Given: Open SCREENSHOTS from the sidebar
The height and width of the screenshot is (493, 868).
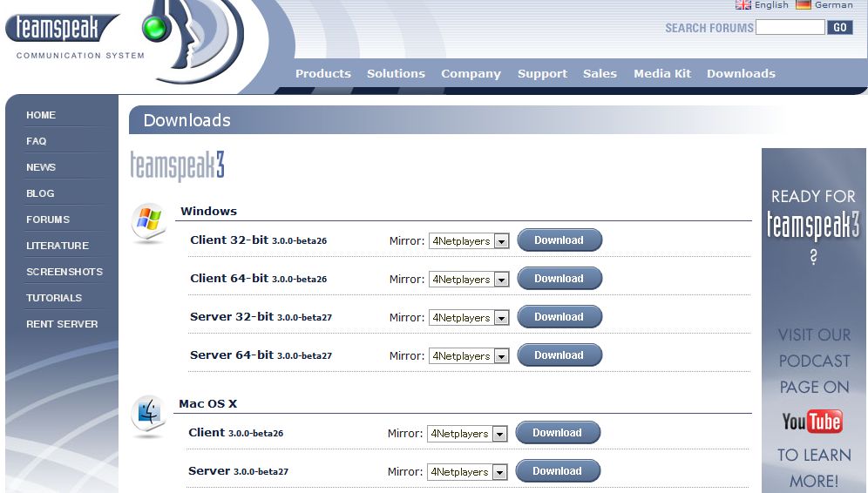Looking at the screenshot, I should pyautogui.click(x=64, y=272).
